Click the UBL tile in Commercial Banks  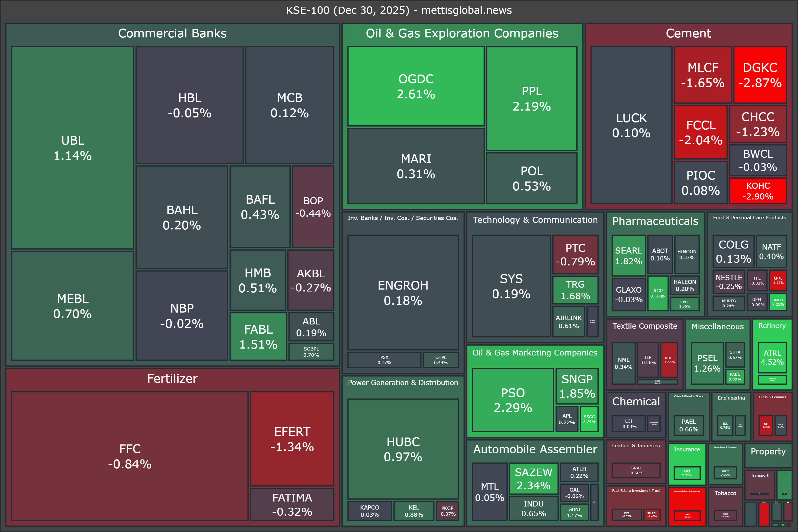coord(72,148)
